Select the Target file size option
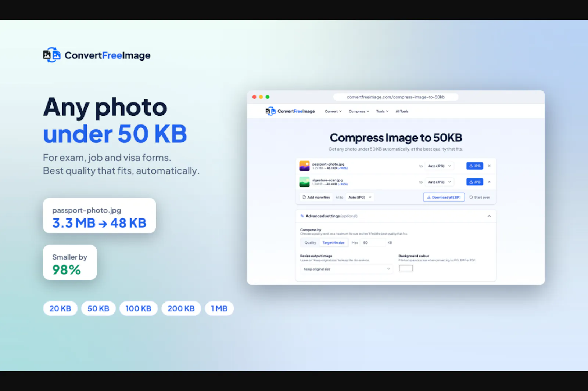This screenshot has width=588, height=391. coord(333,243)
